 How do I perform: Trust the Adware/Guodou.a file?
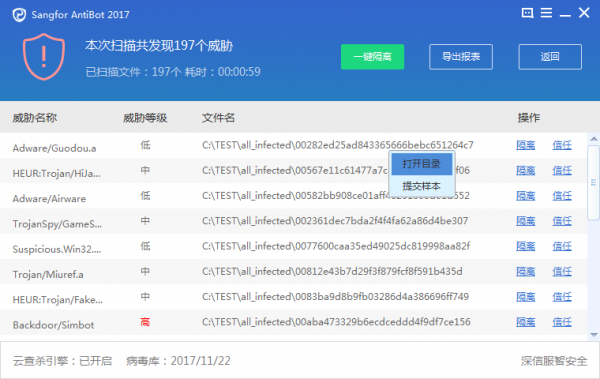(562, 145)
